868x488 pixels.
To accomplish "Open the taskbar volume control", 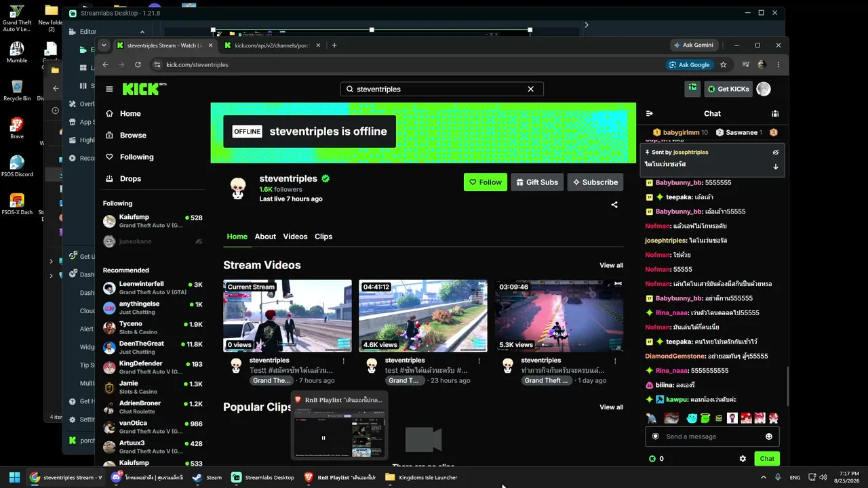I will [822, 477].
